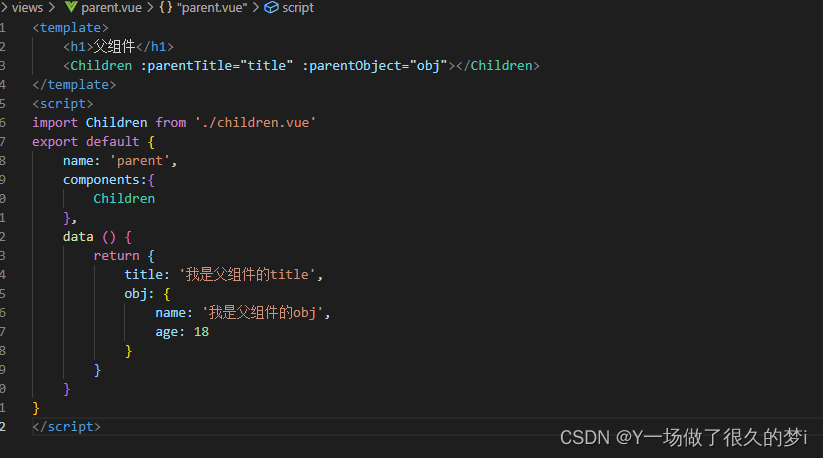
Task: Click the components property key
Action: point(101,180)
